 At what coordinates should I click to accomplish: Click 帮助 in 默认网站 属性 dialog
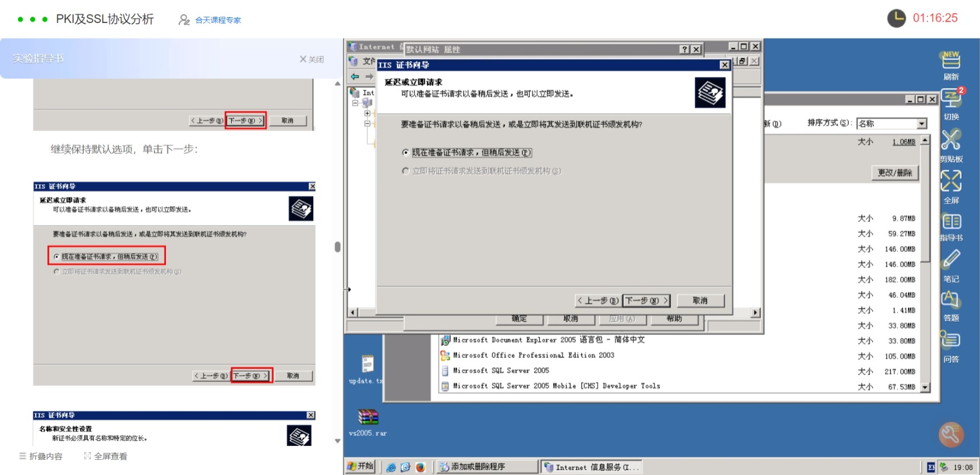(x=674, y=319)
